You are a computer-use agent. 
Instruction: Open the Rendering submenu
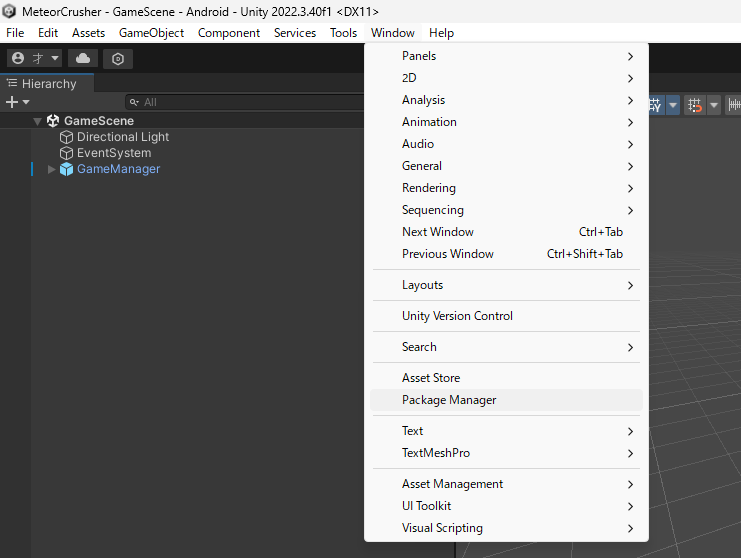pyautogui.click(x=506, y=188)
